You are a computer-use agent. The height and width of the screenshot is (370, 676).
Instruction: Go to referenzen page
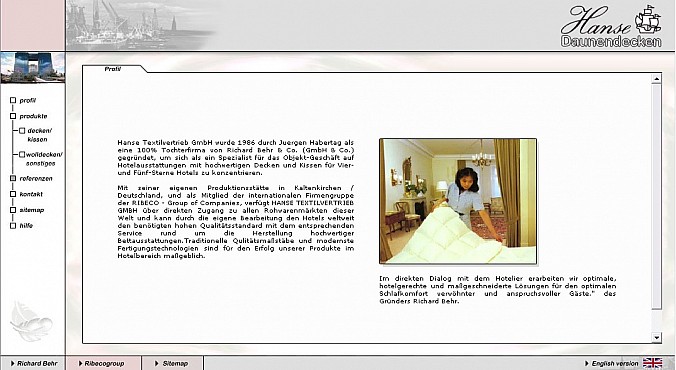point(36,179)
